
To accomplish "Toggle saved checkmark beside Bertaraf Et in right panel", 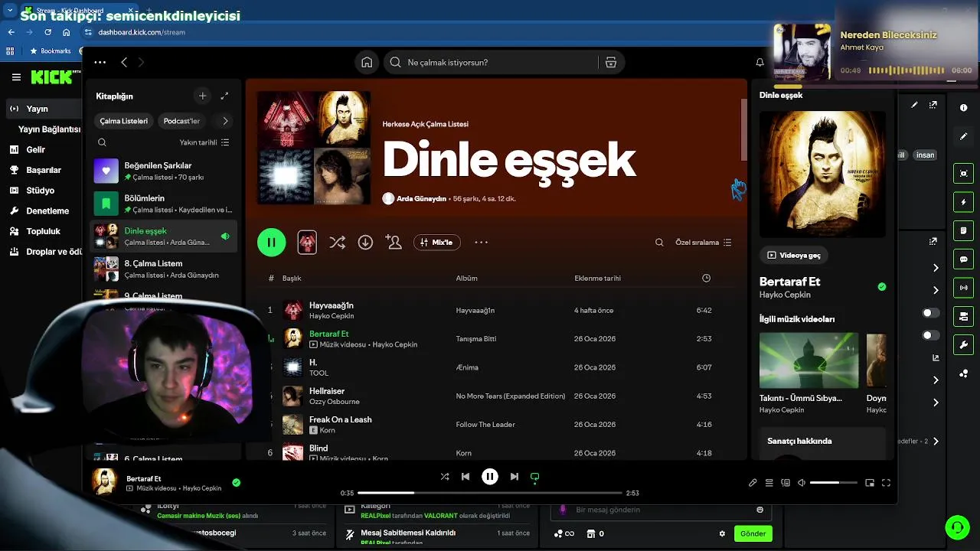I will [882, 287].
